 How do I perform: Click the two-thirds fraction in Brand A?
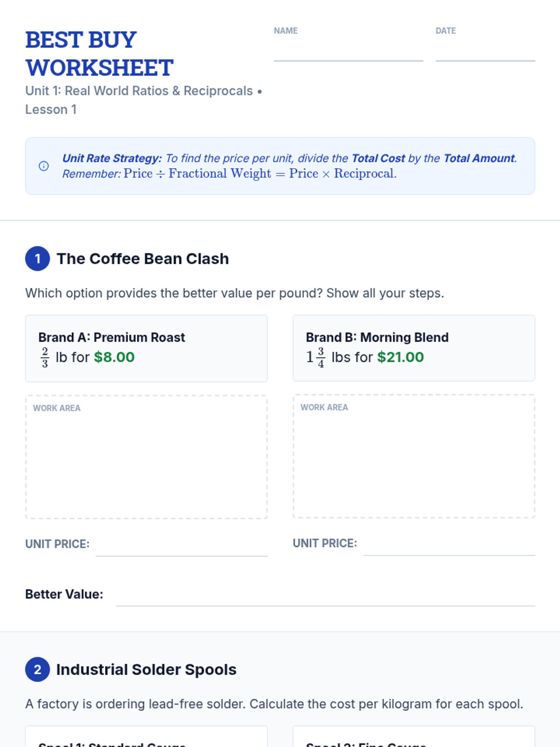(45, 357)
